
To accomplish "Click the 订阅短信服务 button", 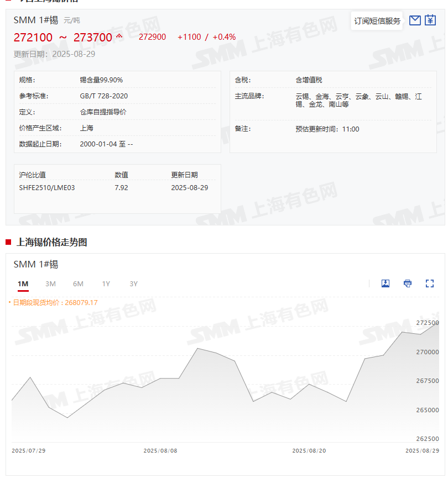I will point(376,20).
